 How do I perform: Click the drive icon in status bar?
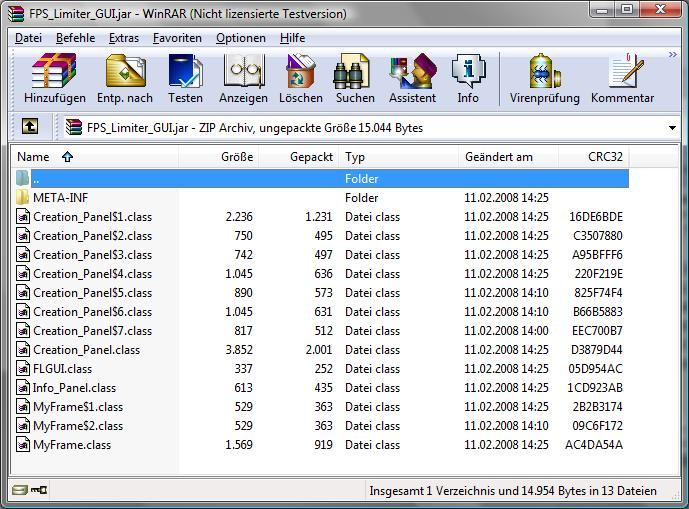pyautogui.click(x=19, y=490)
